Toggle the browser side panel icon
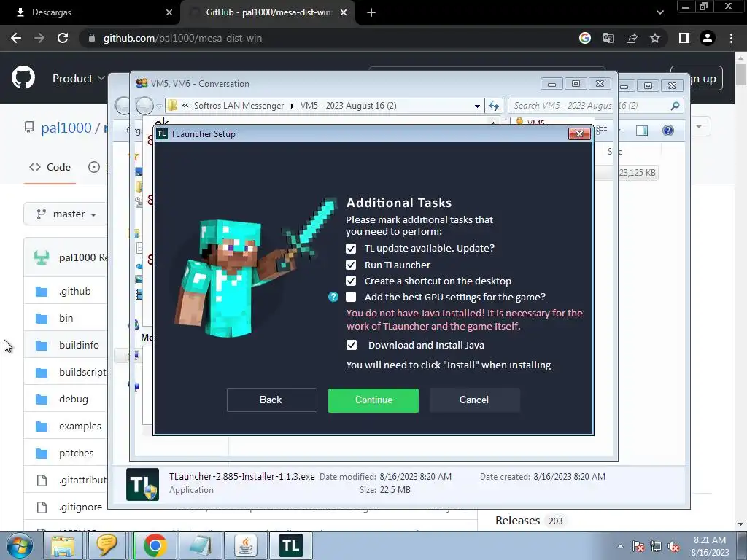Viewport: 747px width, 560px height. point(684,38)
